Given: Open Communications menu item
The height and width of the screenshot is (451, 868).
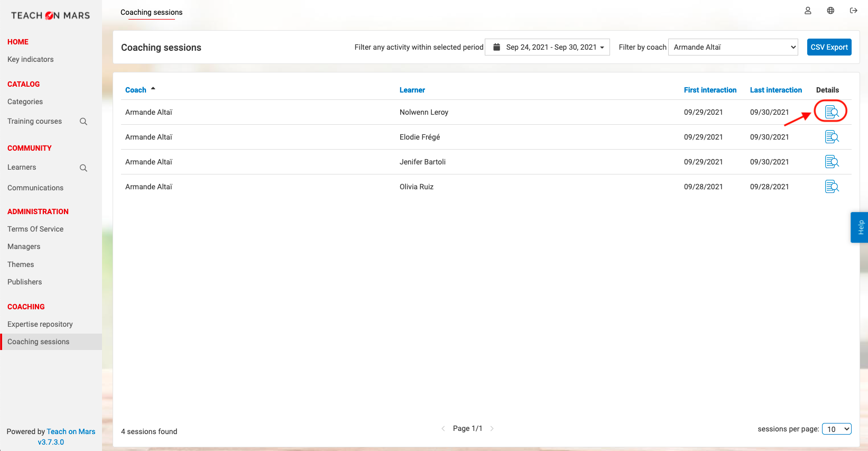Looking at the screenshot, I should [x=35, y=188].
